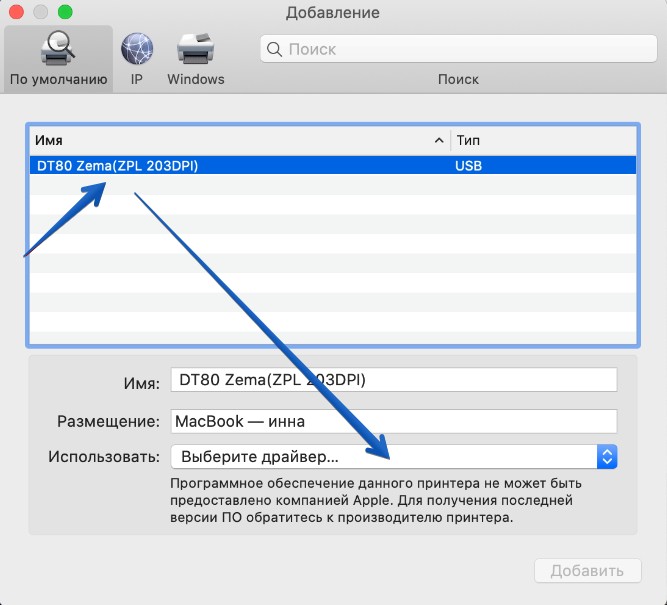Minimize the window using yellow button
Screen dimensions: 667x605
[x=42, y=13]
